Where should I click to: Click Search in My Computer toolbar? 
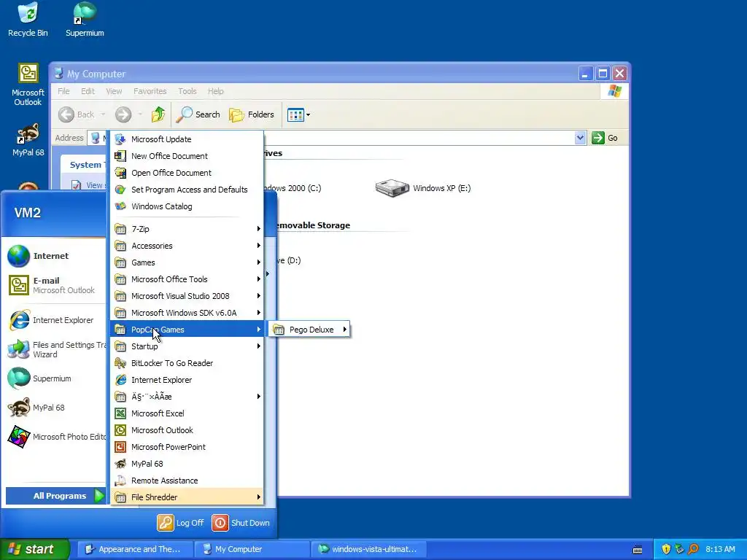[x=198, y=114]
